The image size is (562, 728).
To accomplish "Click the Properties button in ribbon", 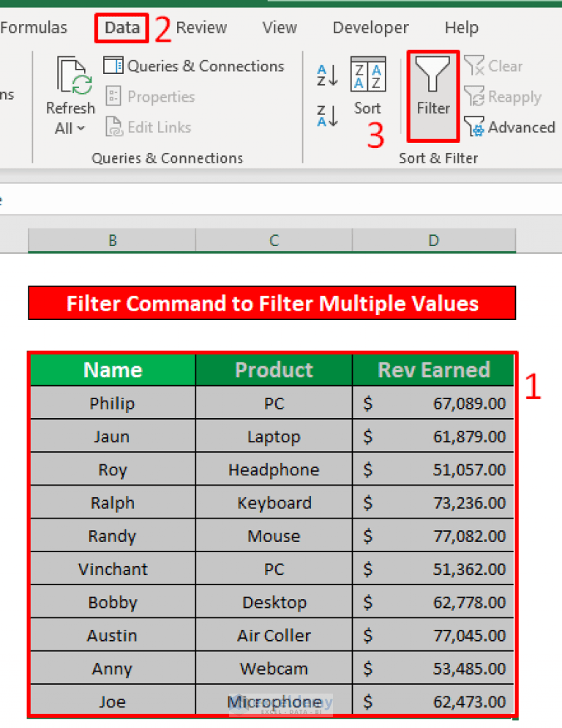I will tap(150, 97).
